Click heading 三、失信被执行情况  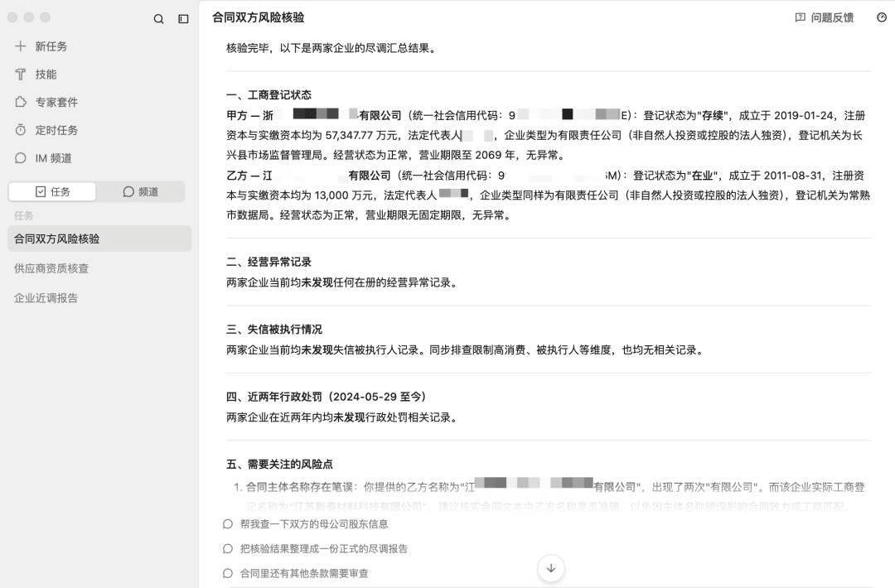click(x=274, y=329)
